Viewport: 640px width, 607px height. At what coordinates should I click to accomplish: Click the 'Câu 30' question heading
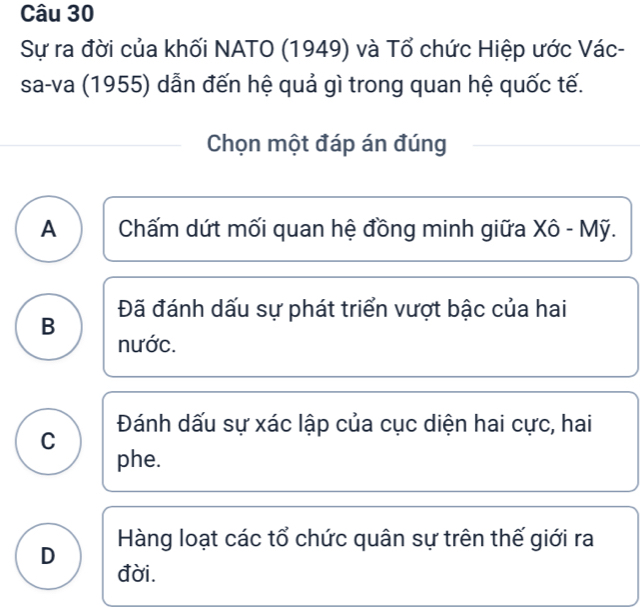(47, 16)
